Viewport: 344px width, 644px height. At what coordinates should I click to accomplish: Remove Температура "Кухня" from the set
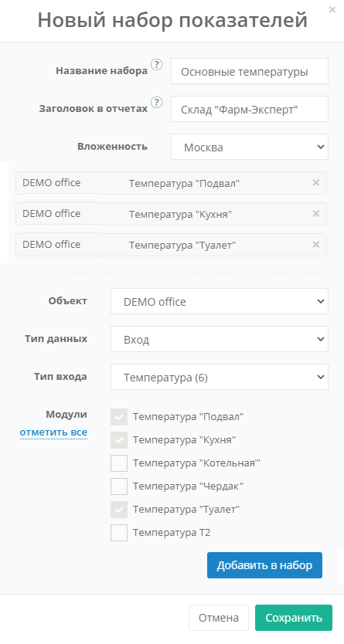coord(316,214)
